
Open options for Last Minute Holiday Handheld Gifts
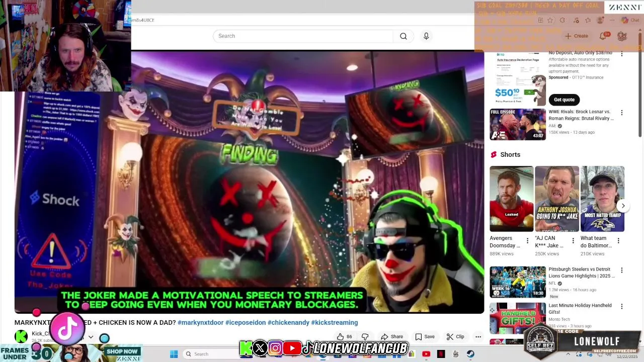622,306
